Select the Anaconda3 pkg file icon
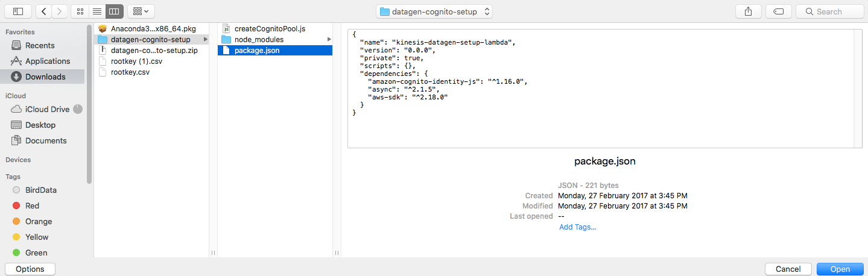Screen dimensions: 868x276 point(103,28)
